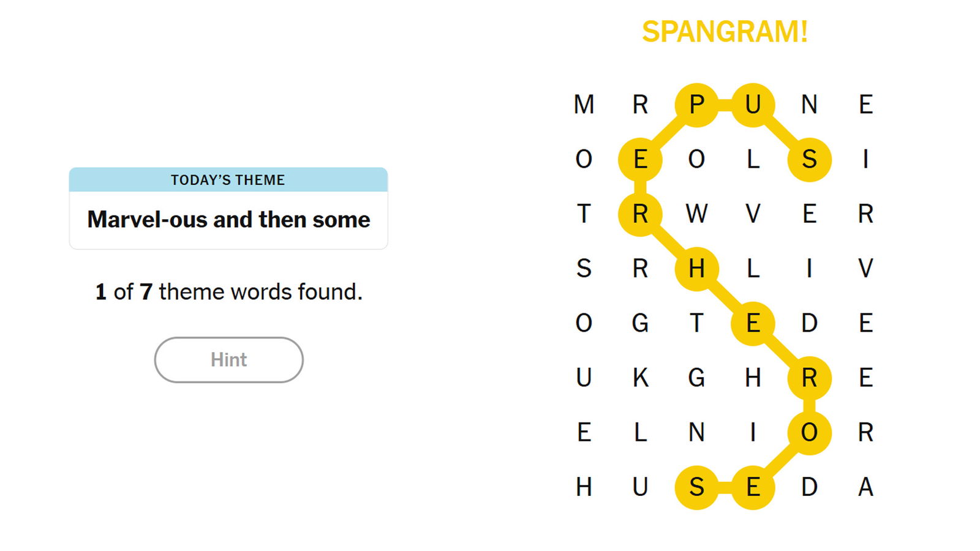Click the "1 of 7 theme words found" text
Image resolution: width=980 pixels, height=551 pixels.
tap(228, 292)
